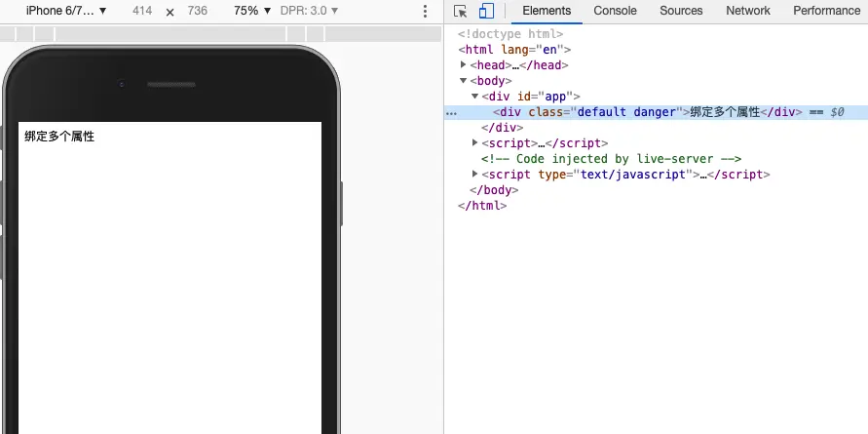Select the div class="default danger" row
Image resolution: width=868 pixels, height=434 pixels.
pyautogui.click(x=656, y=112)
